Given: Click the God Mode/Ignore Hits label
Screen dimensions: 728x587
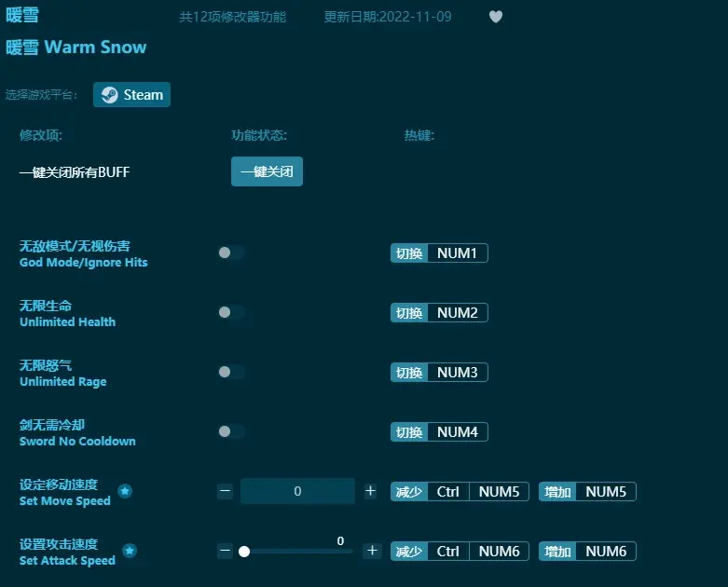Looking at the screenshot, I should pyautogui.click(x=84, y=262).
